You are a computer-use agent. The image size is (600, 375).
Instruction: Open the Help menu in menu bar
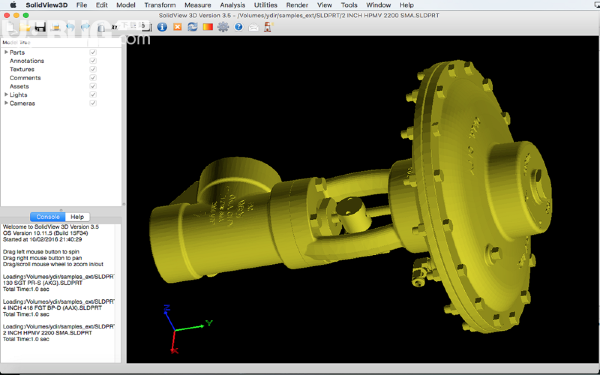pyautogui.click(x=406, y=5)
